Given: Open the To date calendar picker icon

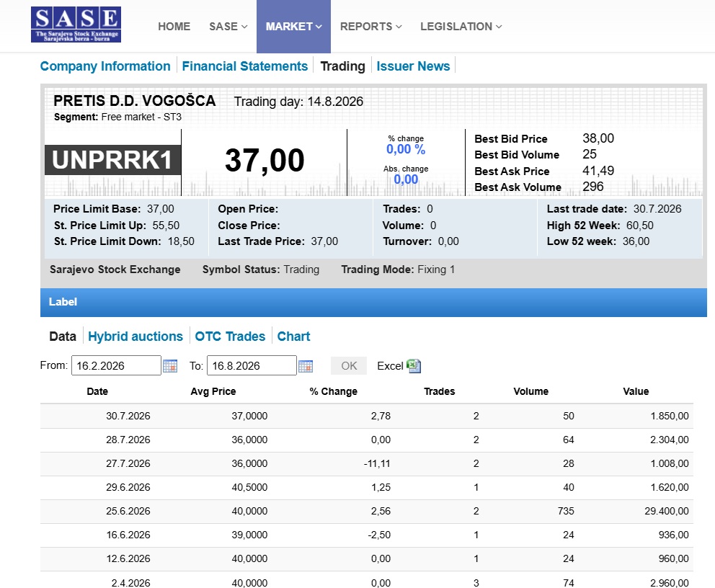Looking at the screenshot, I should click(306, 366).
